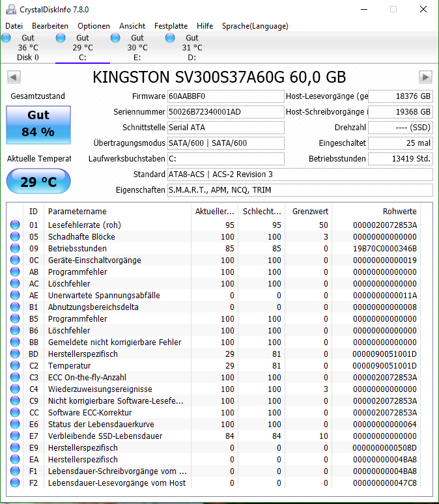Click status orb for AB Programmfehler row
The height and width of the screenshot is (504, 439).
click(x=15, y=272)
